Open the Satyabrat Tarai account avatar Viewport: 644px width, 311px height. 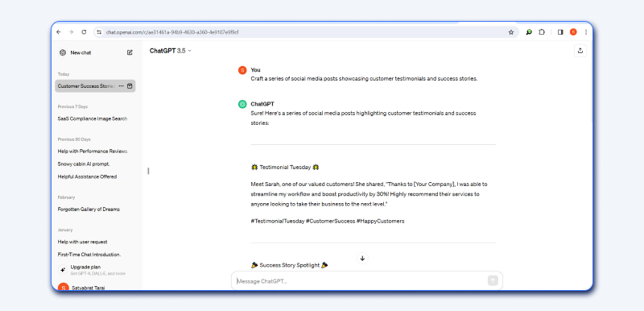(x=63, y=288)
